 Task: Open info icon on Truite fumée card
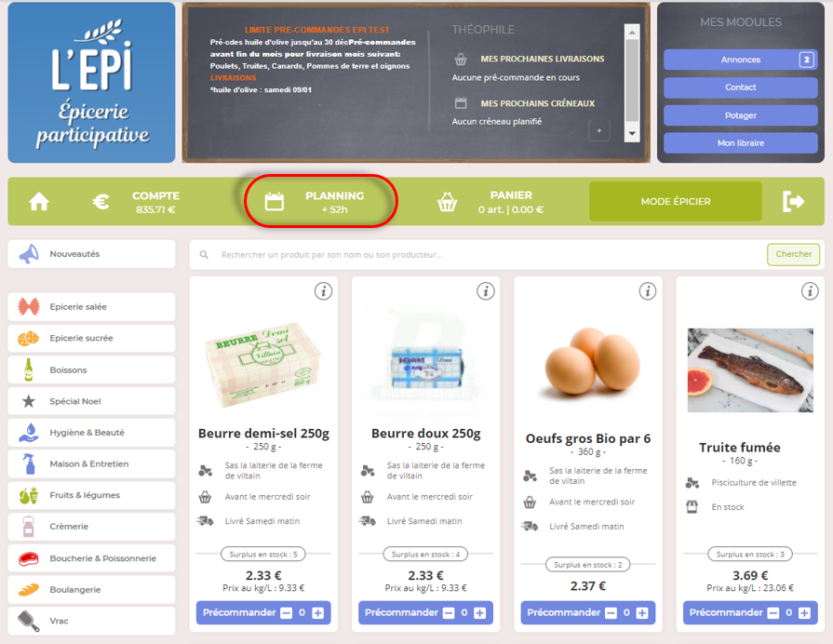point(810,291)
